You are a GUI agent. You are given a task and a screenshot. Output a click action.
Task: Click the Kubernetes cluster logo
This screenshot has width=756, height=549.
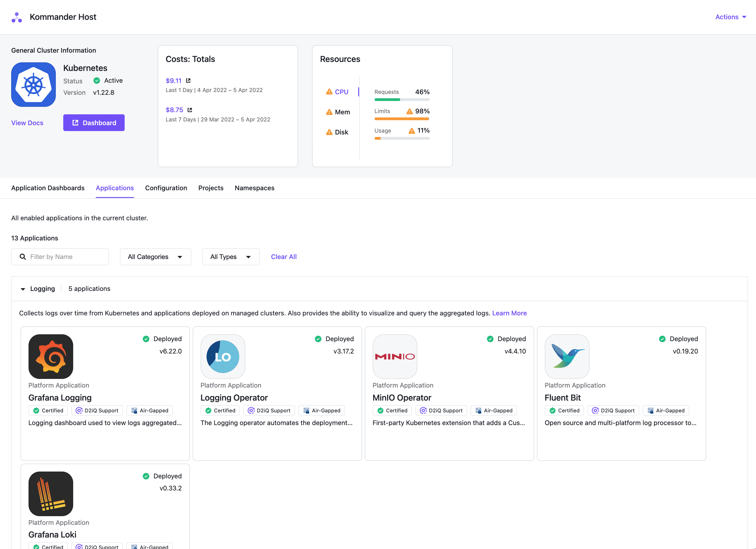click(x=33, y=85)
